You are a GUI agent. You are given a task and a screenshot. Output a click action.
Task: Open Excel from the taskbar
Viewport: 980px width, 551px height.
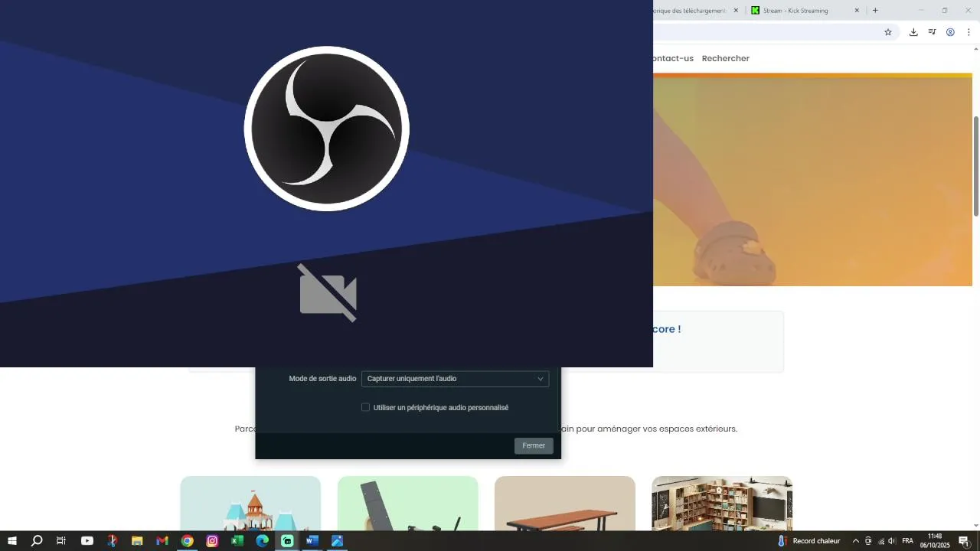(237, 541)
